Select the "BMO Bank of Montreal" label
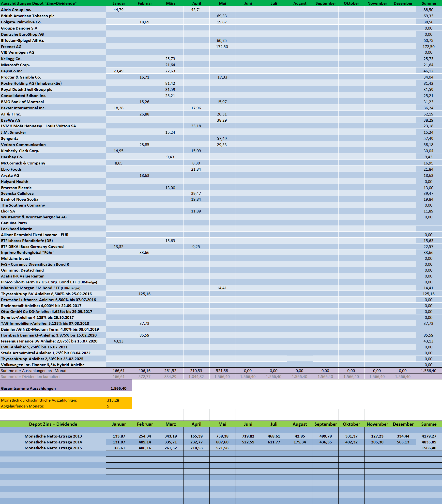This screenshot has height=504, width=442. tap(22, 102)
